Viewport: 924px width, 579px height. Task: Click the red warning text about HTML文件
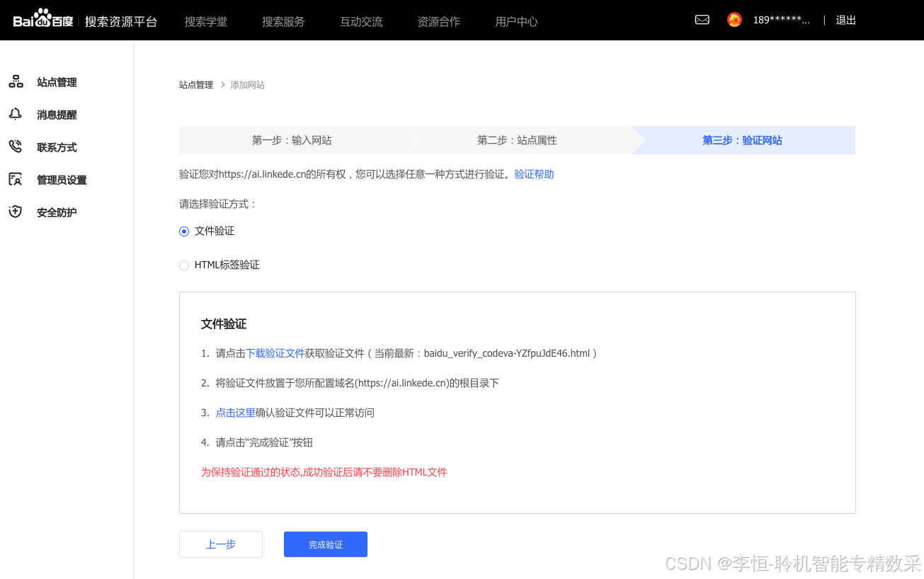(x=324, y=472)
